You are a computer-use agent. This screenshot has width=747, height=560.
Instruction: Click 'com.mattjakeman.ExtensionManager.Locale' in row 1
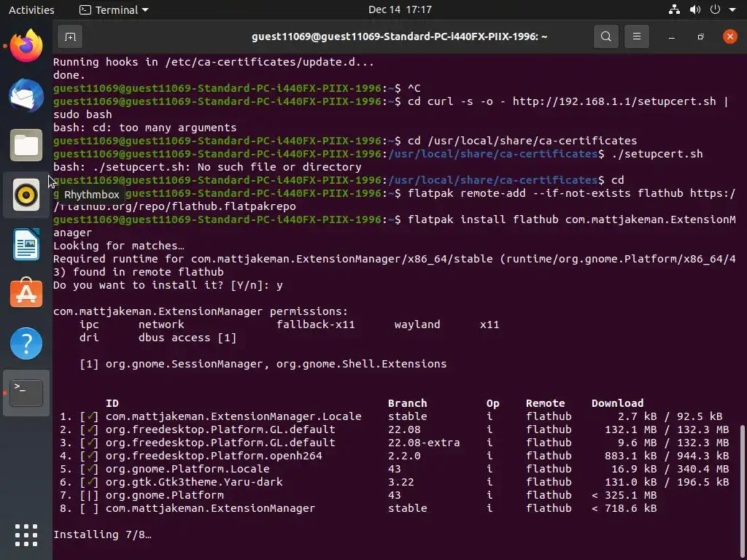pos(233,416)
